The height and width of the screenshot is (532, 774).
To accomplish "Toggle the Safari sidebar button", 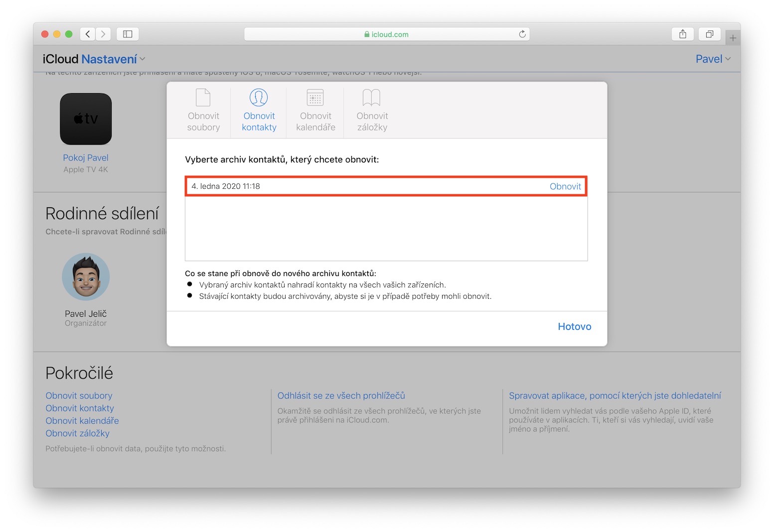I will click(128, 34).
